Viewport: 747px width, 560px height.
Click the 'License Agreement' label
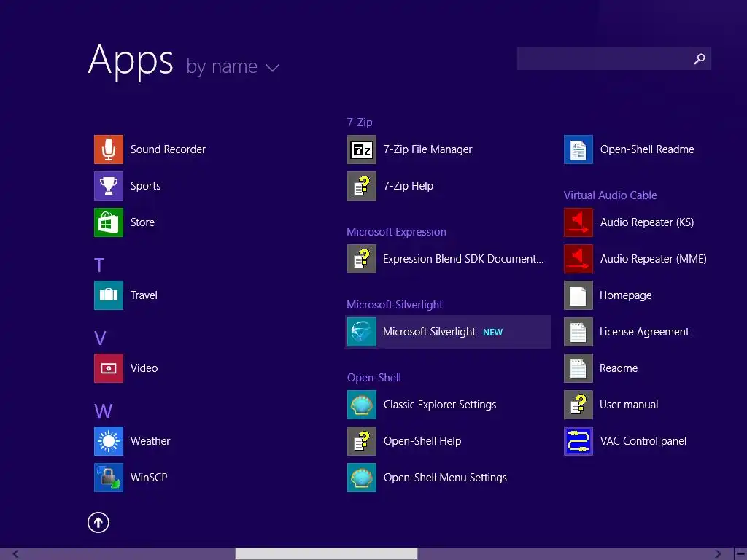pos(644,332)
